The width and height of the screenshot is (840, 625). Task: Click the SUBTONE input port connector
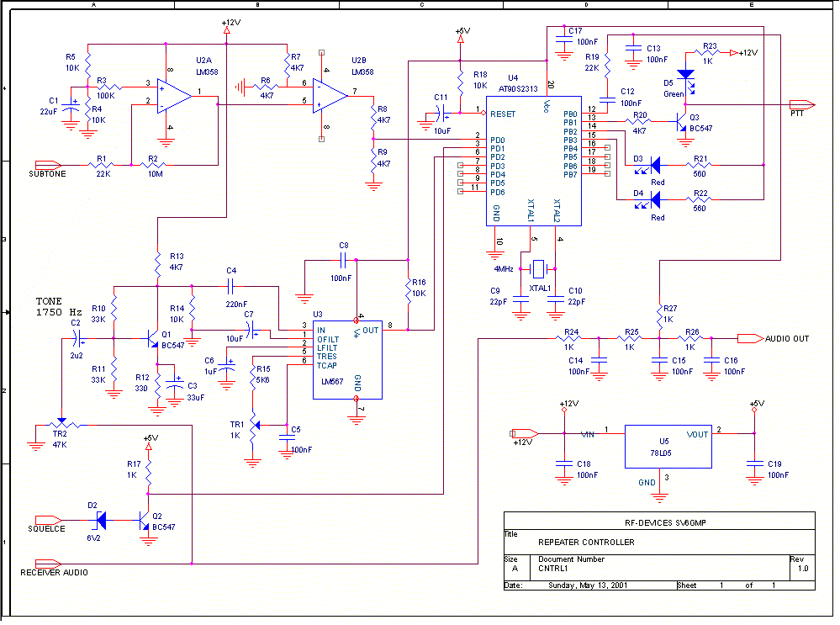(50, 164)
